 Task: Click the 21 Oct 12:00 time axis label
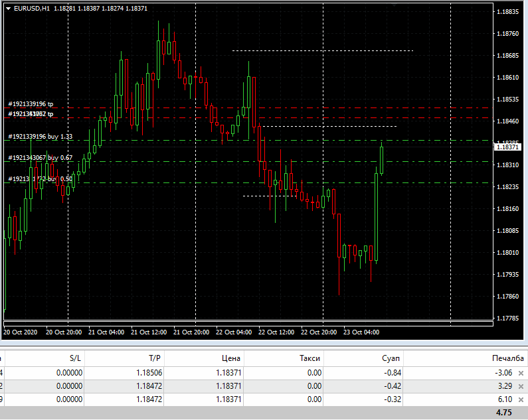[149, 332]
